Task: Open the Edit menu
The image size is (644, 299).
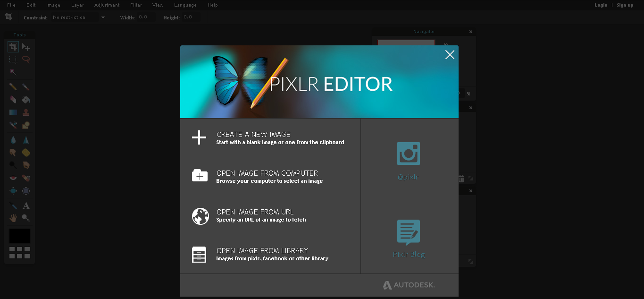Action: (31, 5)
